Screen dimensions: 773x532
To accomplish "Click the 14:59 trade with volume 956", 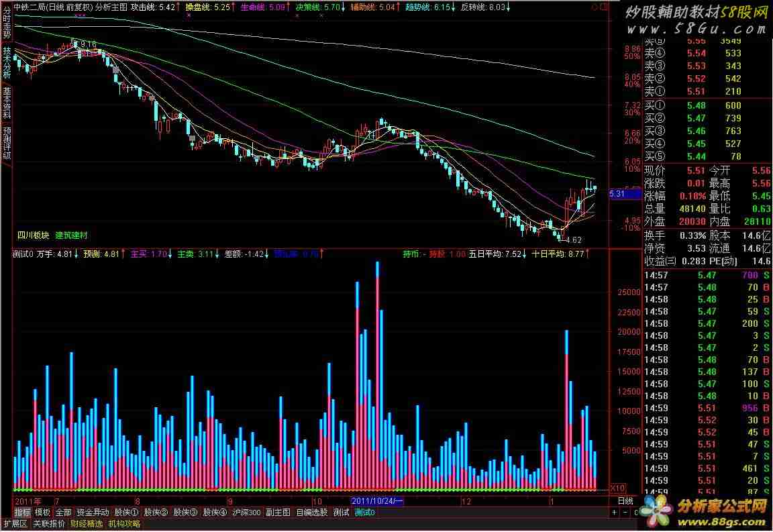I will pos(707,408).
